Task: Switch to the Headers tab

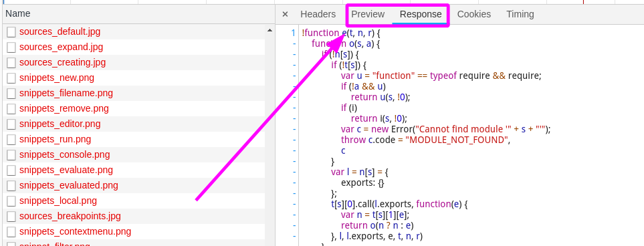Action: click(x=318, y=15)
